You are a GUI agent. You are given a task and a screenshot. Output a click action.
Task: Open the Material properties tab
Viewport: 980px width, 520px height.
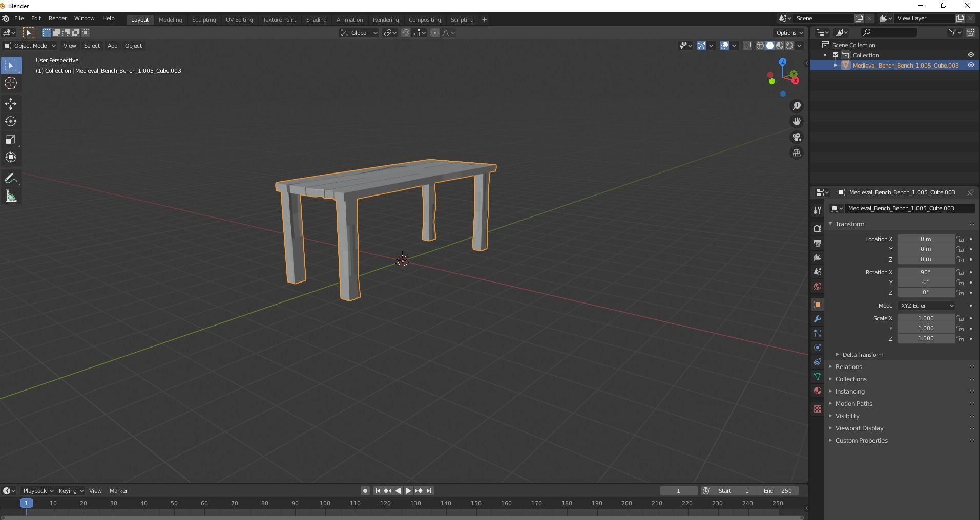coord(818,391)
